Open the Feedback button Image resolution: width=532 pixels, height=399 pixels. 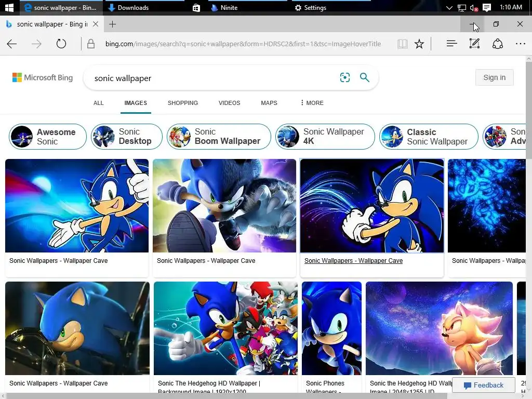point(484,385)
